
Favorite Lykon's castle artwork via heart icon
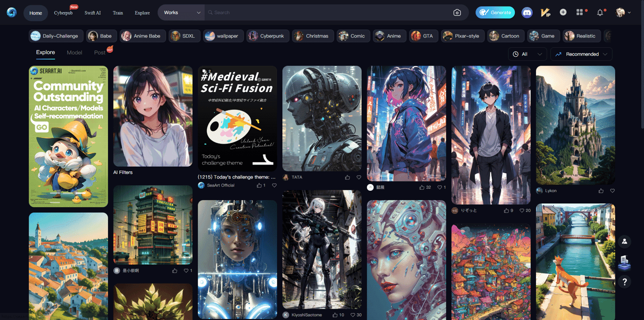coord(612,191)
